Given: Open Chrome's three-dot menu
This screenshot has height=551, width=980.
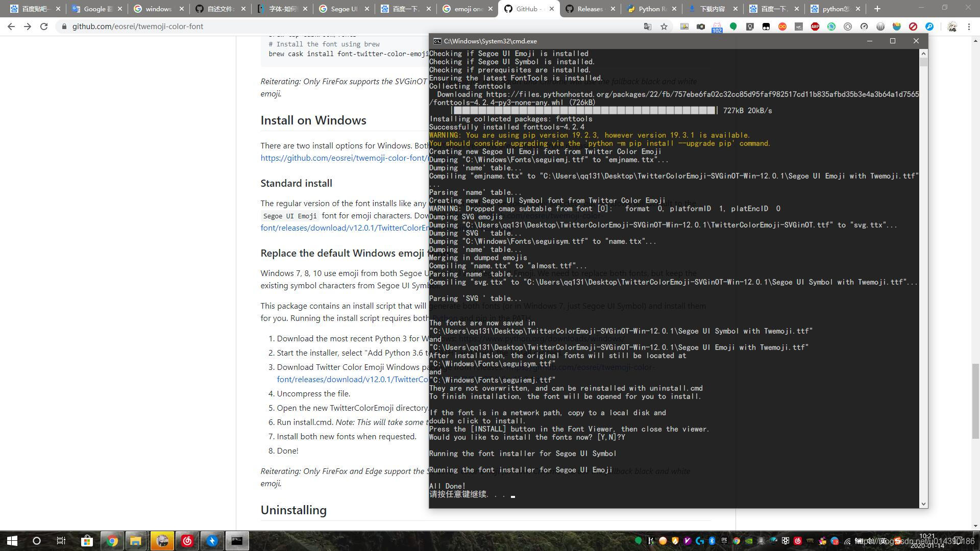Looking at the screenshot, I should 969,27.
